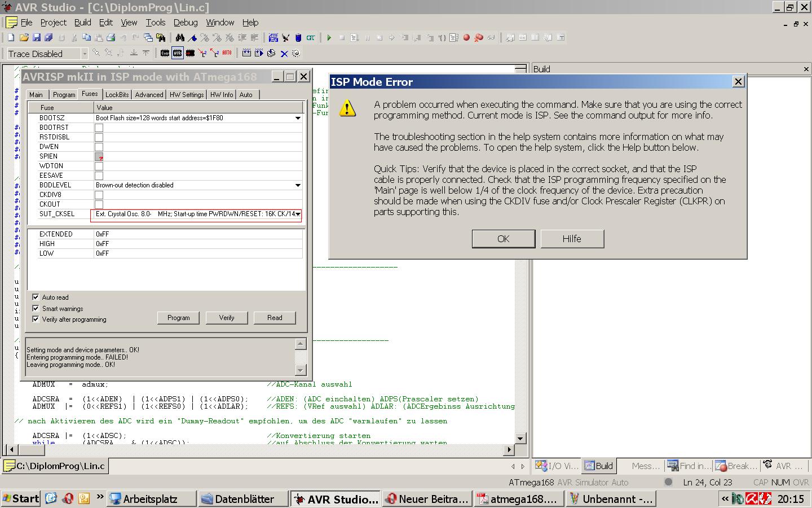
Task: Click the green QT toolbar icon
Action: [311, 38]
